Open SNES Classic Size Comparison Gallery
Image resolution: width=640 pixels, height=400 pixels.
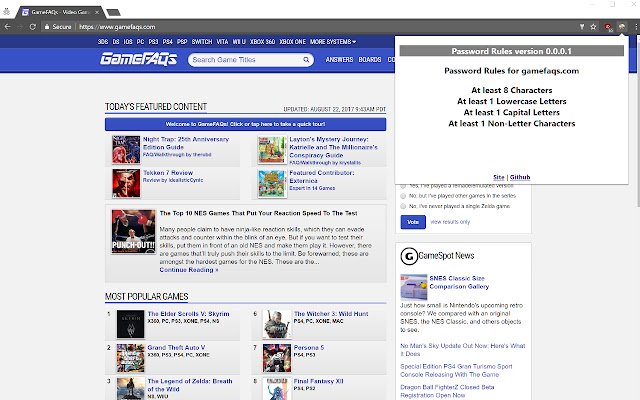tap(459, 282)
